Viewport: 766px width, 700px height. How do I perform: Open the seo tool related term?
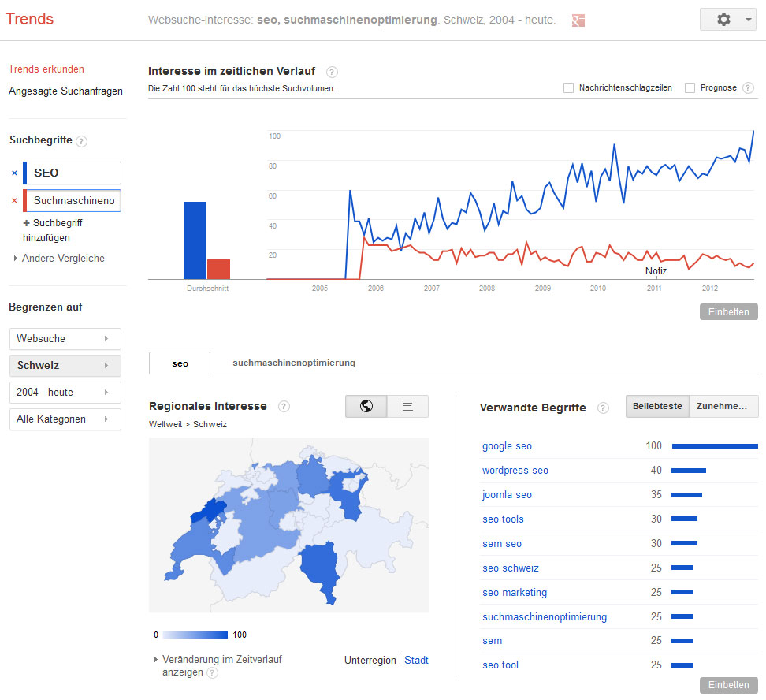click(x=500, y=665)
